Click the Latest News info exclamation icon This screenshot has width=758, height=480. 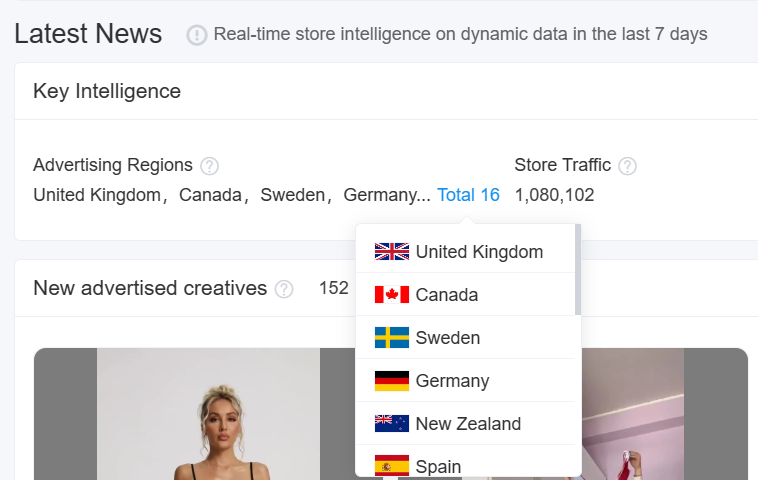[197, 35]
